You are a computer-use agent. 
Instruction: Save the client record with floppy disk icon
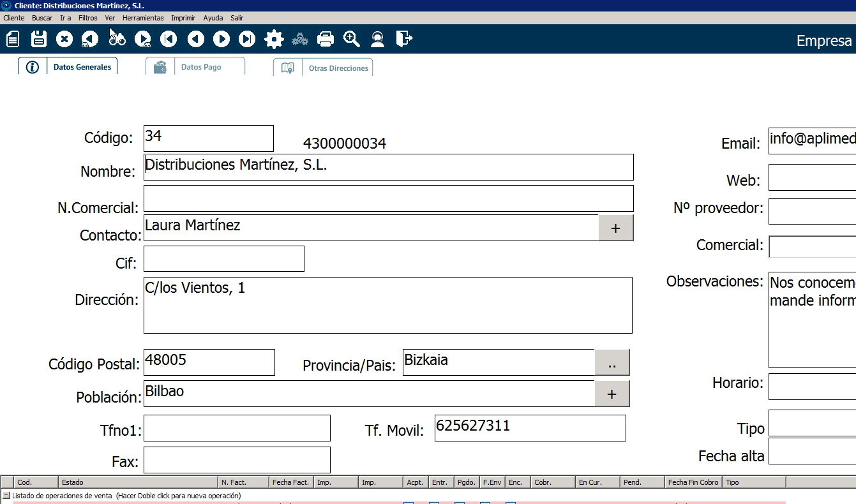pyautogui.click(x=39, y=40)
